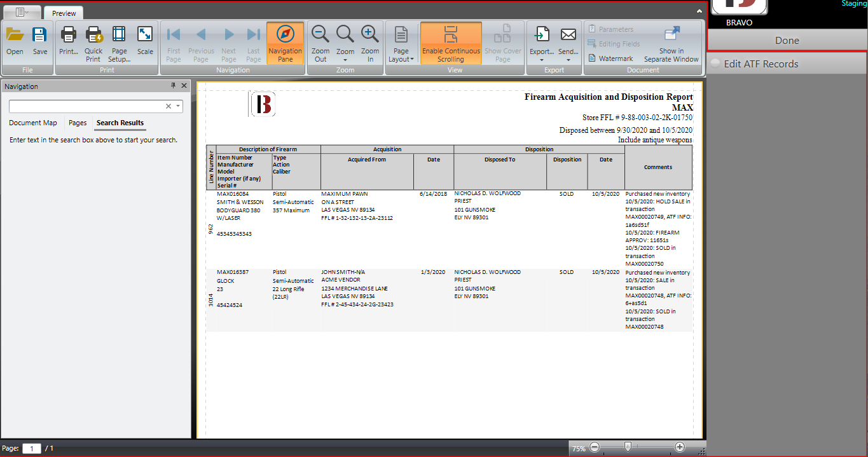Switch to the Document Map tab
868x457 pixels.
click(x=33, y=123)
